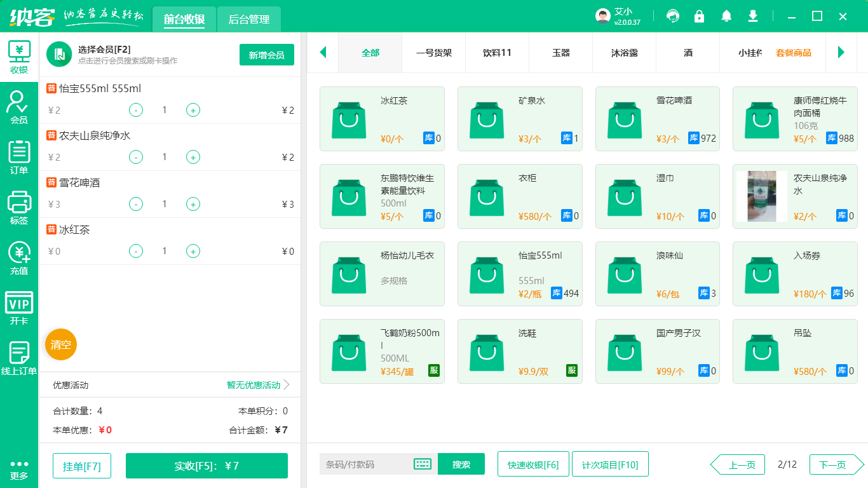Increase quantity of 农夫山泉纯净水 with plus
This screenshot has height=488, width=868.
click(193, 157)
